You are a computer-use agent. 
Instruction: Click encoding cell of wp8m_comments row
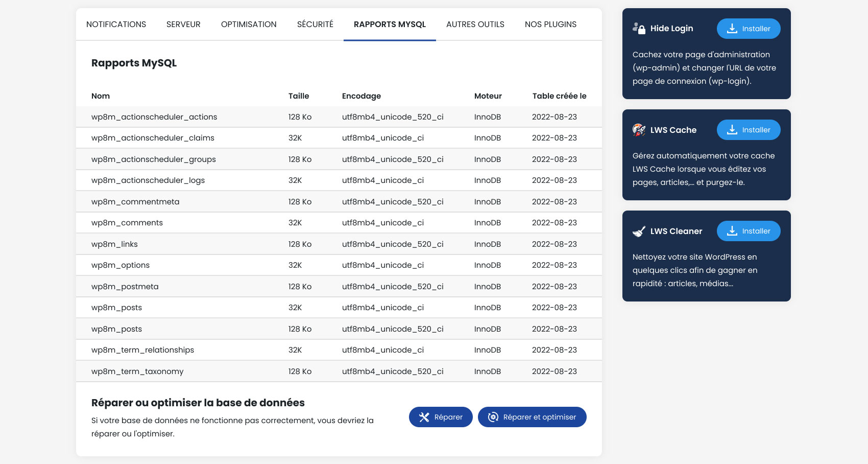click(383, 223)
